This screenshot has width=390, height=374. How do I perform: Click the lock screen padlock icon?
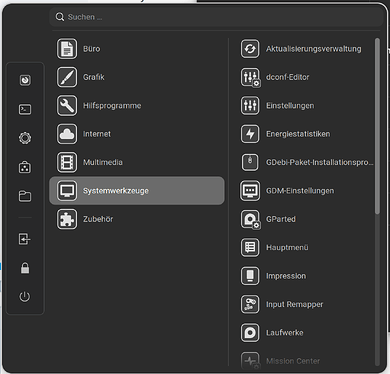coord(25,268)
